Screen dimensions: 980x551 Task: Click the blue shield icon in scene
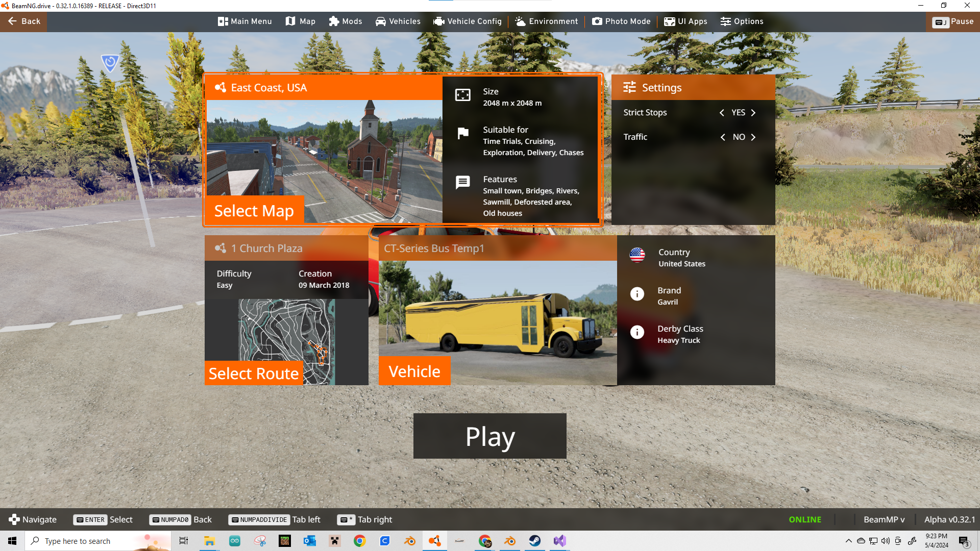click(110, 63)
